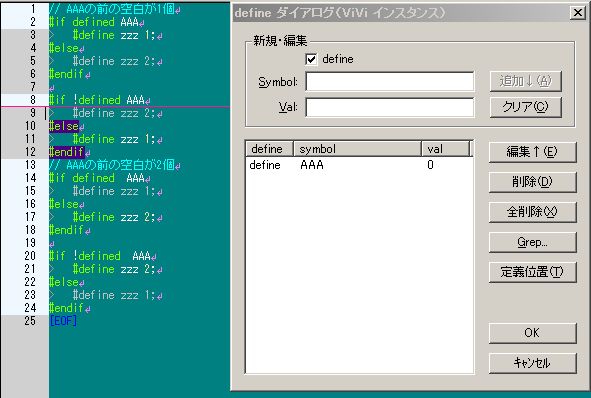Click the キャンセル cancel button
The image size is (591, 398).
click(x=532, y=363)
